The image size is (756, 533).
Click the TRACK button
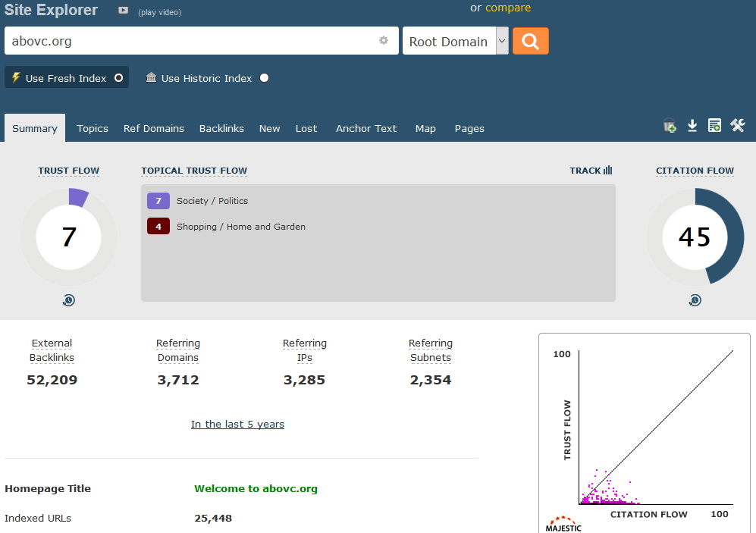591,171
